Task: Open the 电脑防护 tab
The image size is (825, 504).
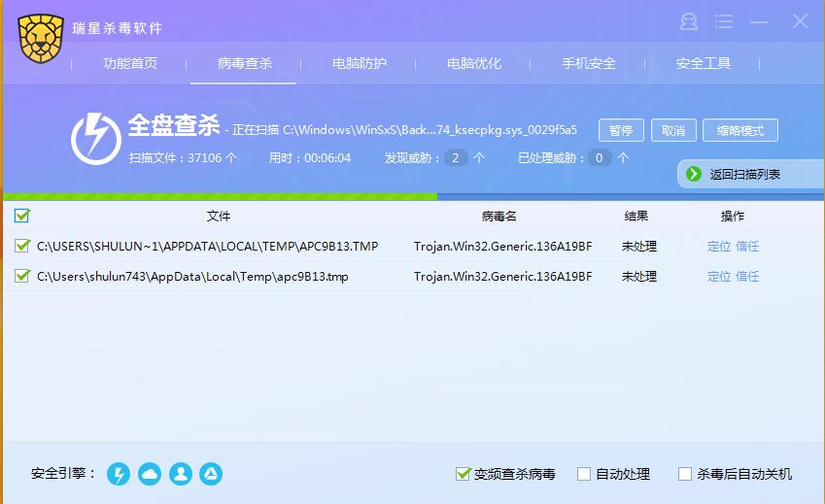Action: pyautogui.click(x=360, y=63)
